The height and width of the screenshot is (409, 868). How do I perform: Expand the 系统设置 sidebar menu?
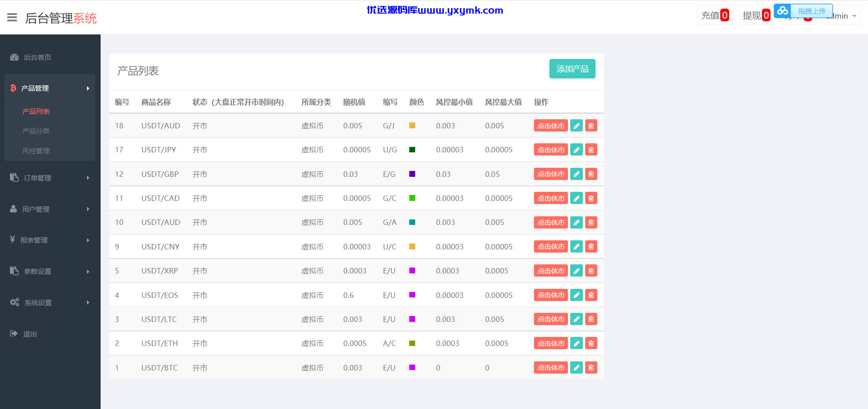coord(50,302)
